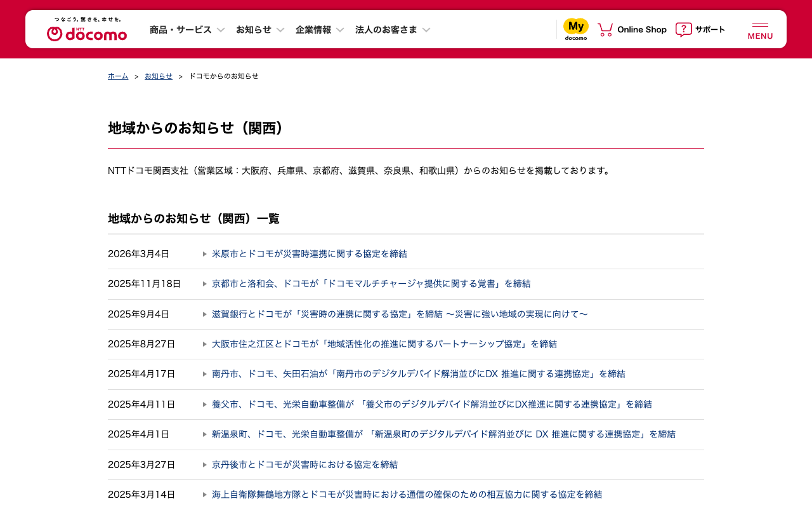
Task: Open the MENU hamburger icon
Action: click(760, 30)
